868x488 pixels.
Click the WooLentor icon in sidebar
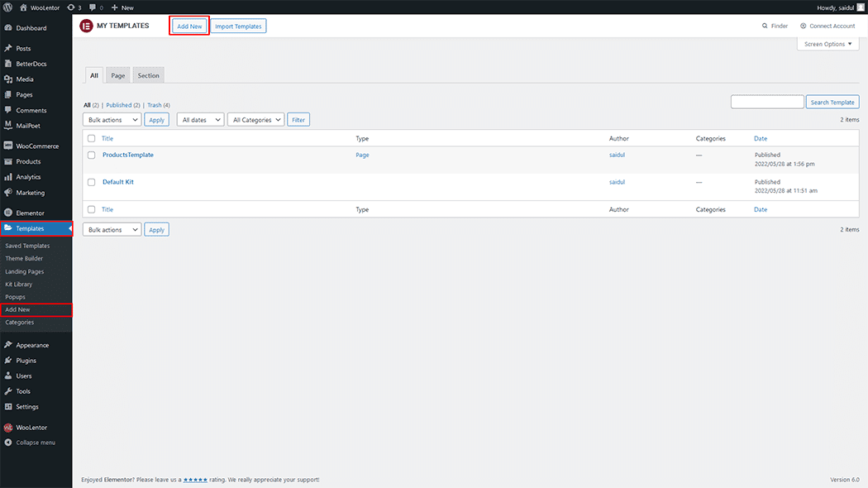pyautogui.click(x=8, y=427)
